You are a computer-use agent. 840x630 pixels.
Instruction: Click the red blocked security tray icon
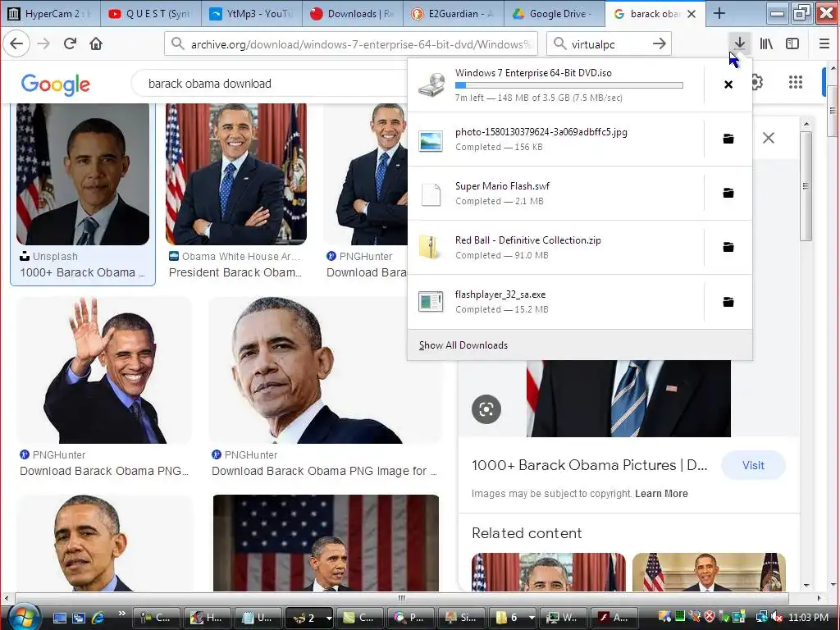(x=709, y=618)
